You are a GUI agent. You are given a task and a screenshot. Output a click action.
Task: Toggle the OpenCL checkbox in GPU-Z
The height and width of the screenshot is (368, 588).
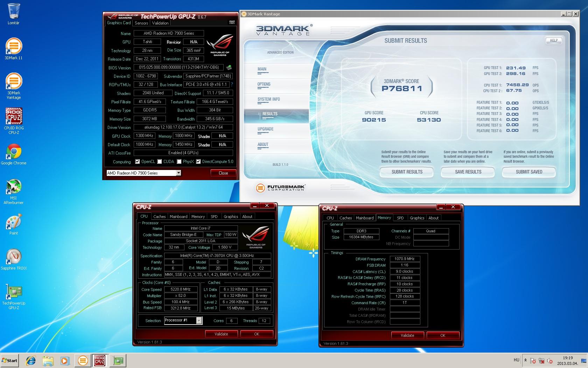137,162
